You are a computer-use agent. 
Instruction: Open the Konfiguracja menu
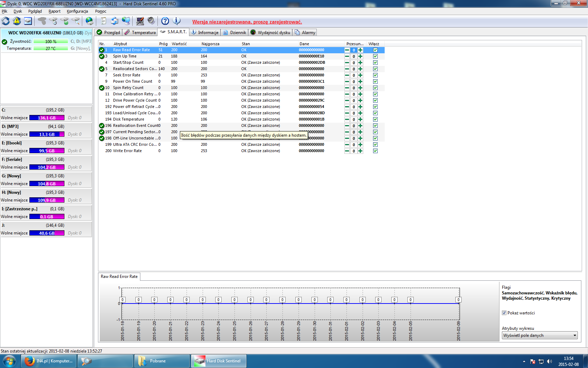pyautogui.click(x=77, y=11)
